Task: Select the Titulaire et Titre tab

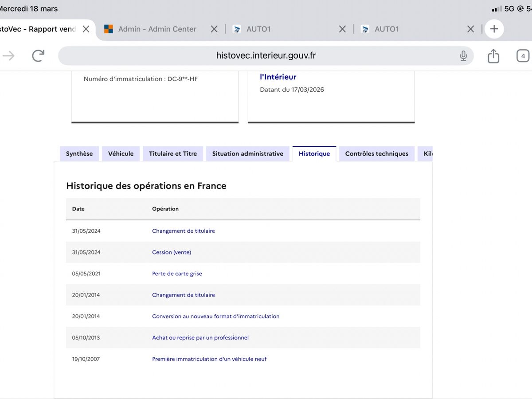Action: tap(173, 154)
